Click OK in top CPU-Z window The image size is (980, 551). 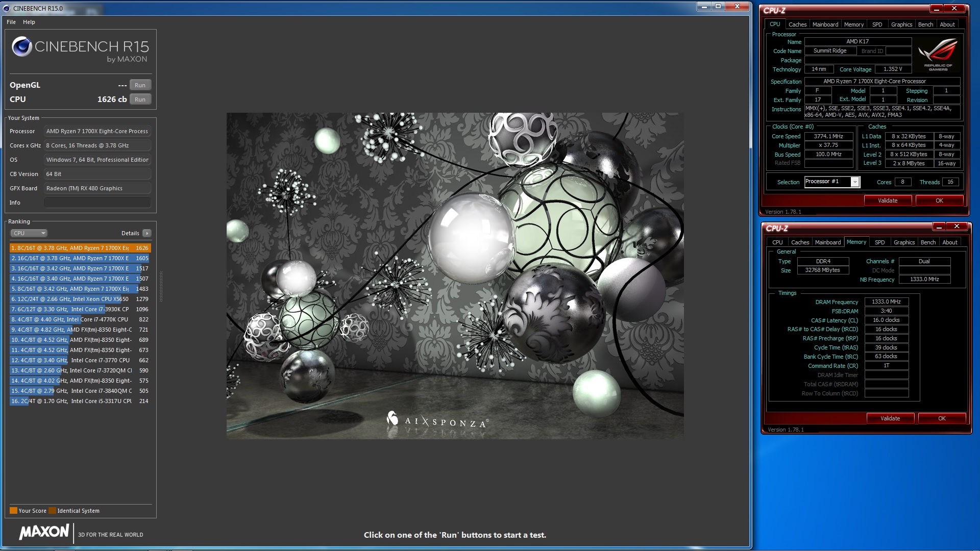click(939, 201)
